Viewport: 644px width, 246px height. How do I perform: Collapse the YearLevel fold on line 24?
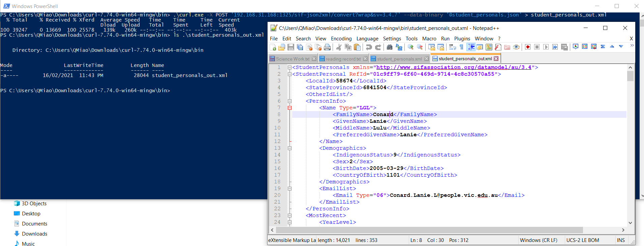click(x=289, y=222)
